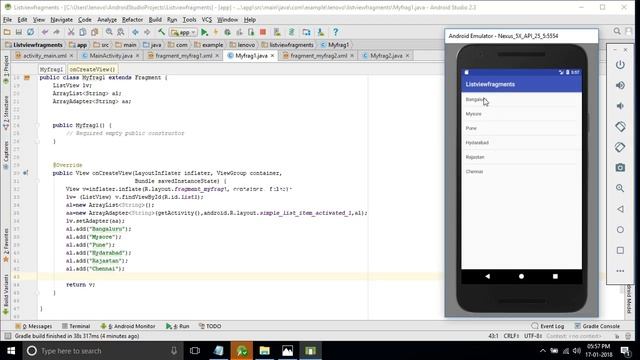Click the Paste icon in toolbar
Image resolution: width=640 pixels, height=360 pixels.
click(95, 32)
